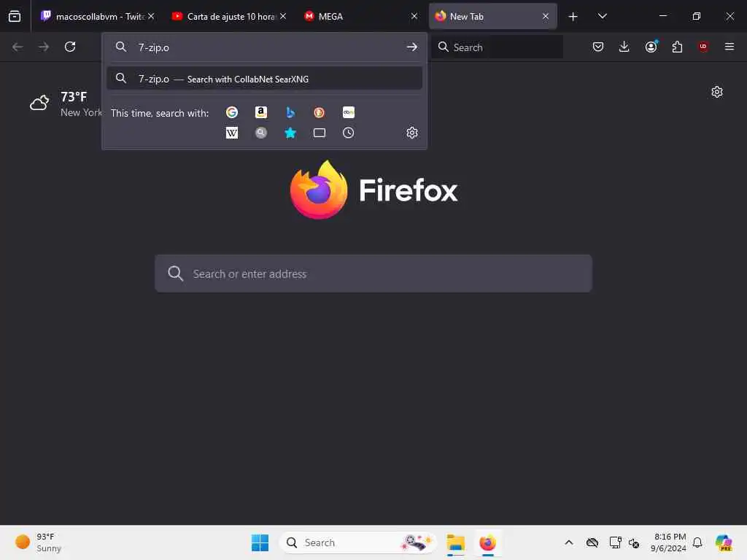The image size is (747, 560).
Task: Select the 7-zip.o SearXNG search suggestion
Action: [x=264, y=79]
